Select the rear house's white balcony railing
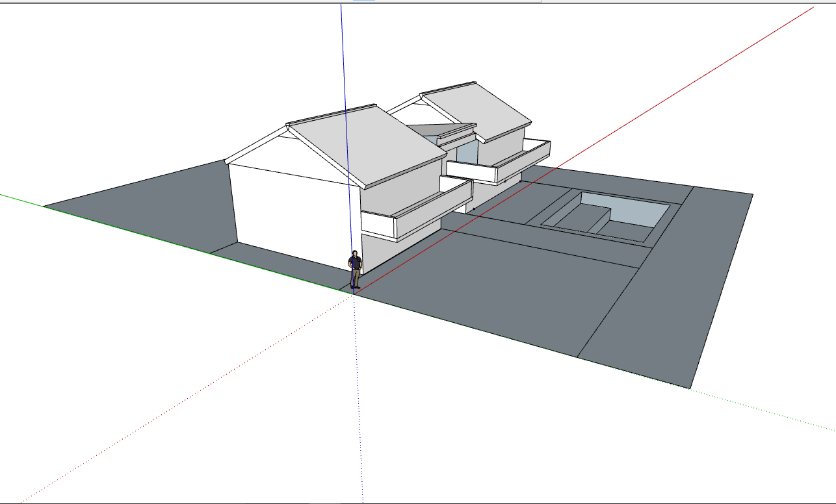This screenshot has height=504, width=836. coord(499,163)
